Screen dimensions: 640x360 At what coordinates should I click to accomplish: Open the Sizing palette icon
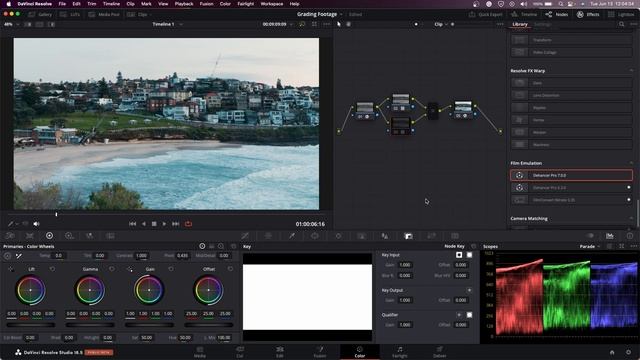click(431, 236)
